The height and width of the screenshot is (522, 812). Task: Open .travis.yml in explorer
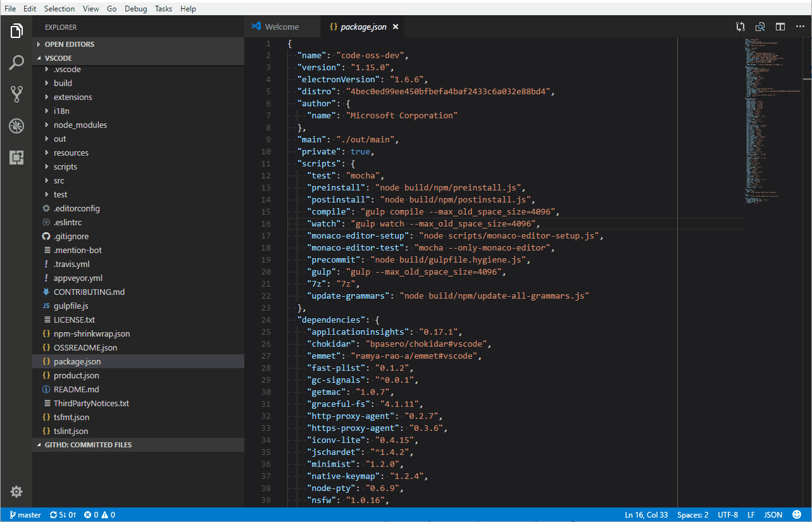tap(138, 264)
